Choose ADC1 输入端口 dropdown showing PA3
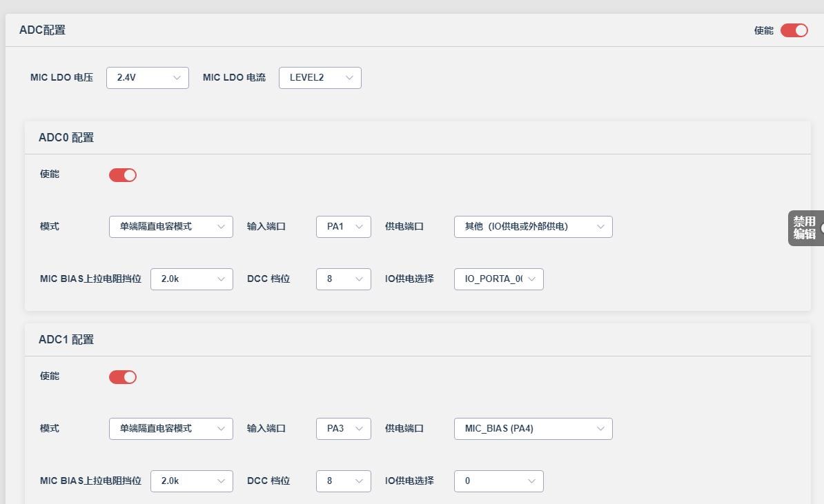This screenshot has width=824, height=504. point(344,429)
